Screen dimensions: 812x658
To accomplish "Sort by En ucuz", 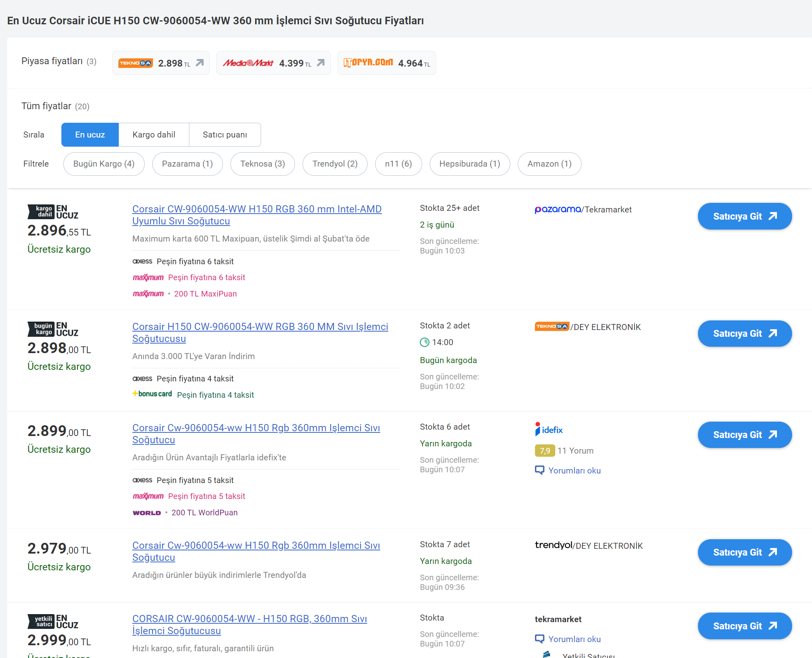I will 90,135.
